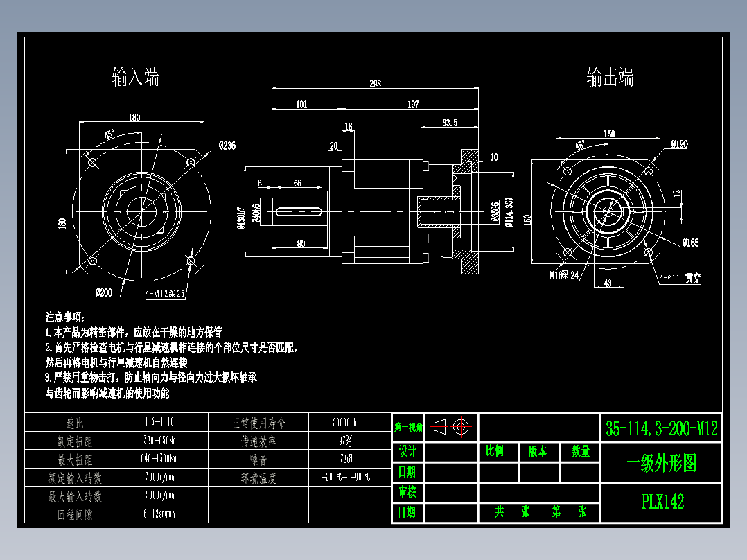Select the title text 一级外形图
747x560 pixels.
coord(662,462)
